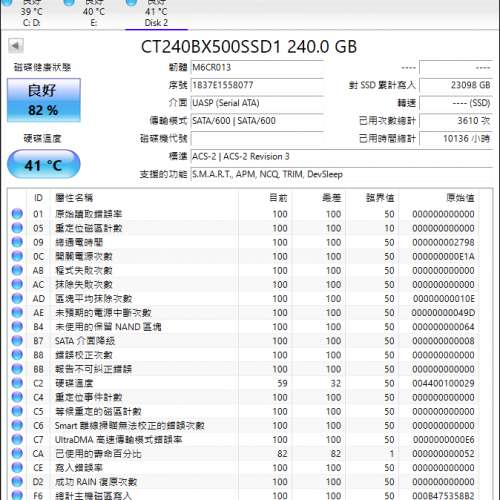Viewport: 500px width, 500px height.
Task: Click the status circle icon for attribute 0C
Action: [17, 256]
